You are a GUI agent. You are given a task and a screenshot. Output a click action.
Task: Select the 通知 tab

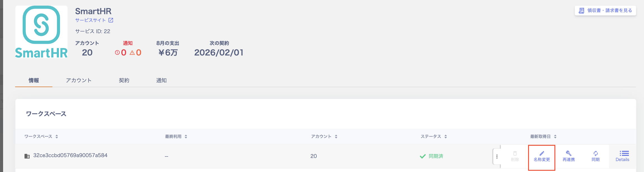pos(161,80)
